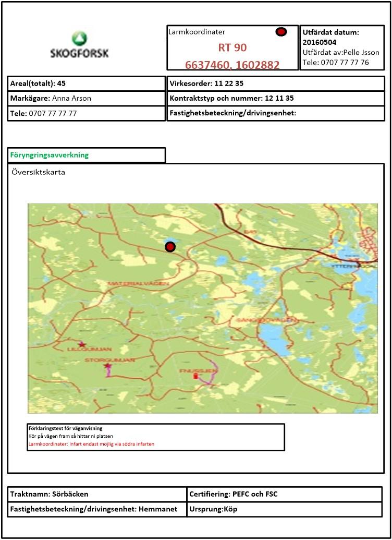Click the 'Utfärdat datum:' label
The height and width of the screenshot is (540, 392).
[330, 32]
